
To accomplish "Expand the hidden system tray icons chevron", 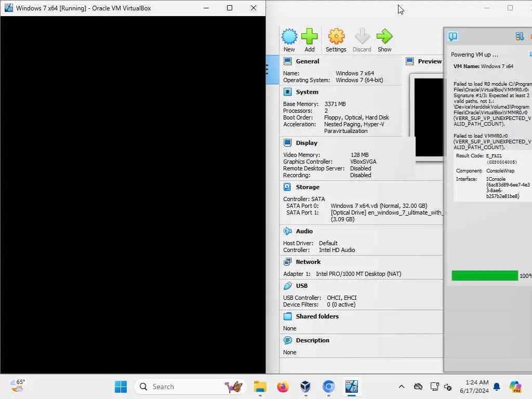I will [402, 387].
